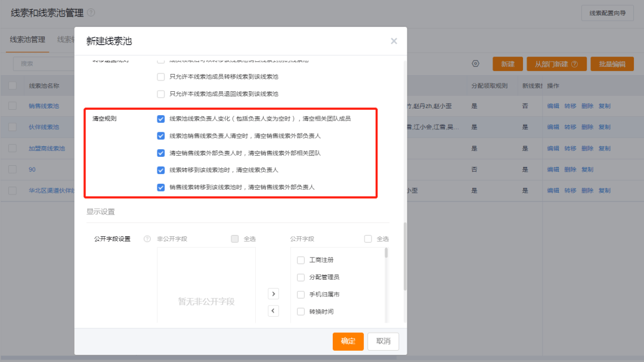Click 删除 in the row named 90

570,169
